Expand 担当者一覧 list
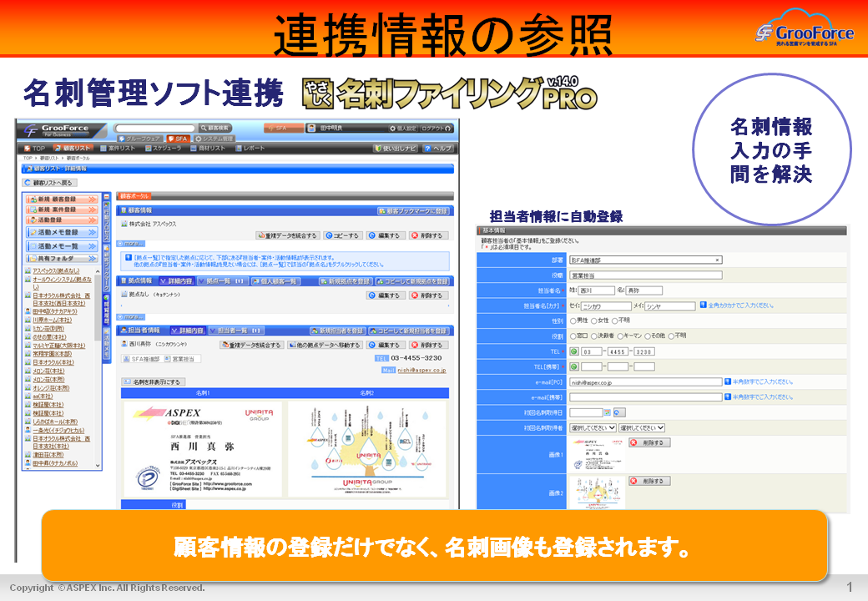This screenshot has width=868, height=601. point(236,331)
